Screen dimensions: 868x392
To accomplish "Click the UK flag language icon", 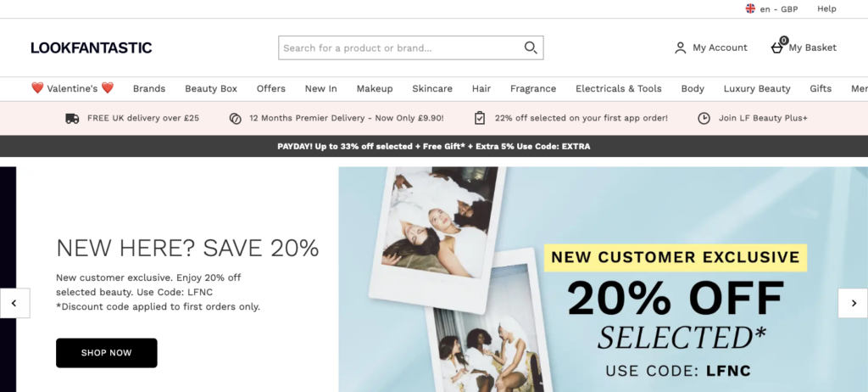I will (750, 8).
